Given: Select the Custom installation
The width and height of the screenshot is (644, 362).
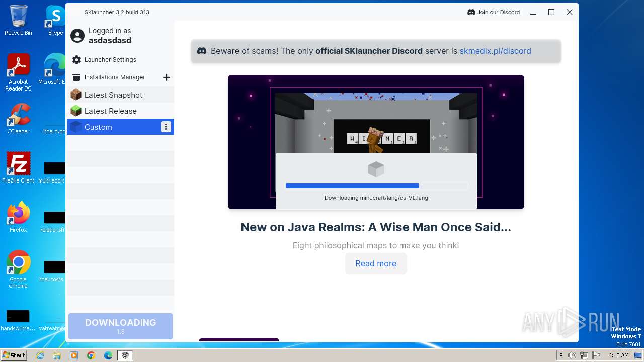Looking at the screenshot, I should [x=120, y=127].
